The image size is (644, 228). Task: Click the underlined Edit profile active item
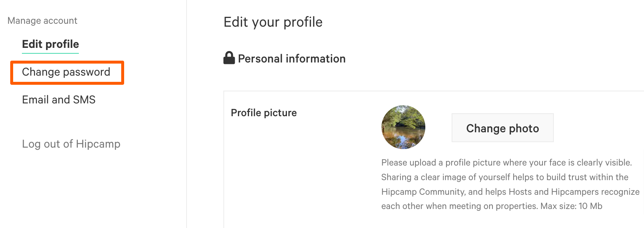click(x=50, y=44)
